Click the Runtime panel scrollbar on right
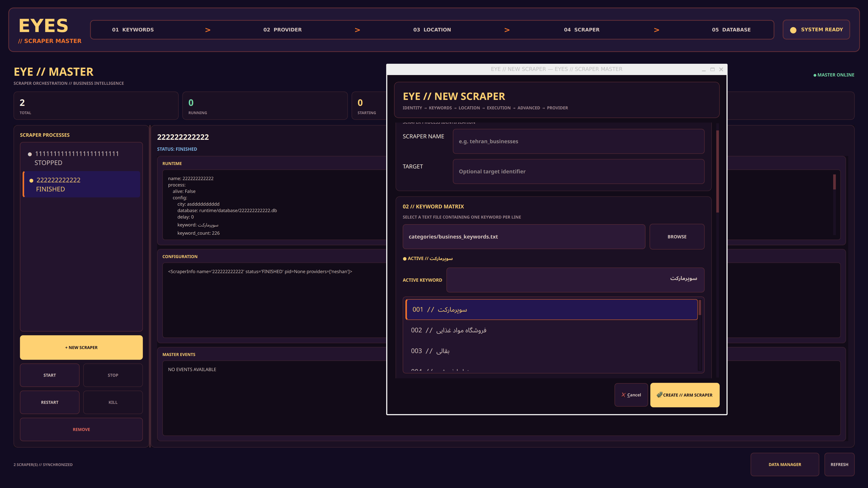 pyautogui.click(x=834, y=182)
